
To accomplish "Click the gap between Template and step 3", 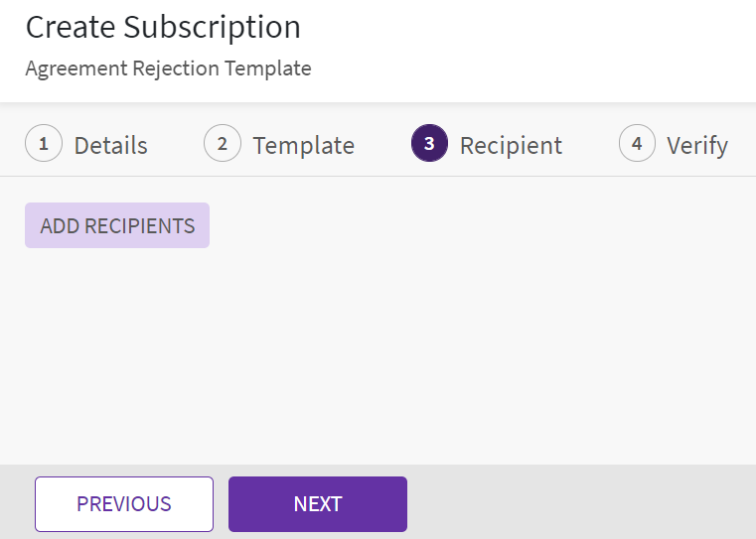I will pyautogui.click(x=382, y=145).
